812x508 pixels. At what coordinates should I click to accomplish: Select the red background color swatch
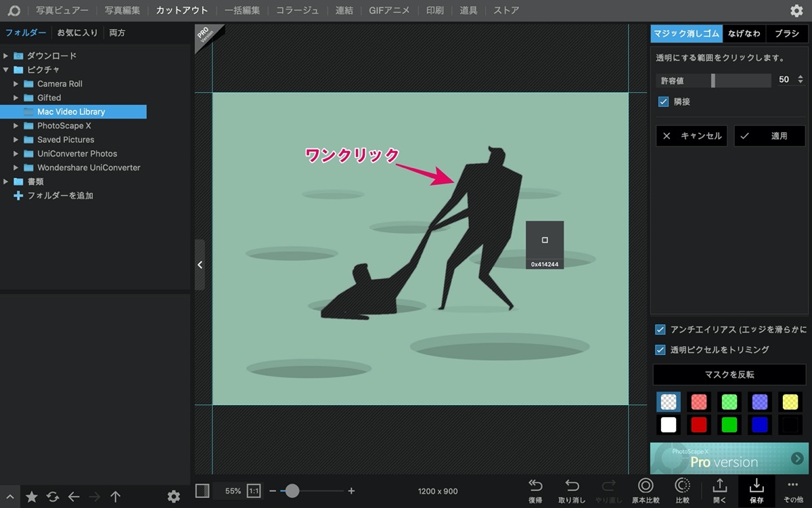tap(699, 425)
